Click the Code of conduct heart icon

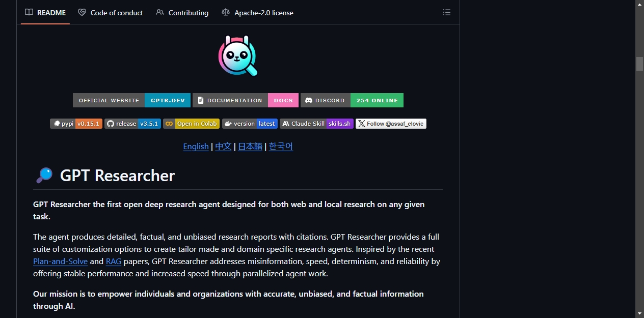(82, 12)
